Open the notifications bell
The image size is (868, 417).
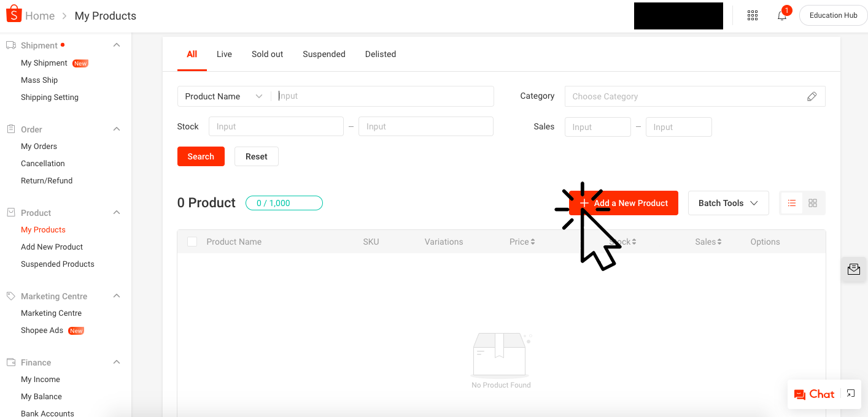[x=781, y=15]
